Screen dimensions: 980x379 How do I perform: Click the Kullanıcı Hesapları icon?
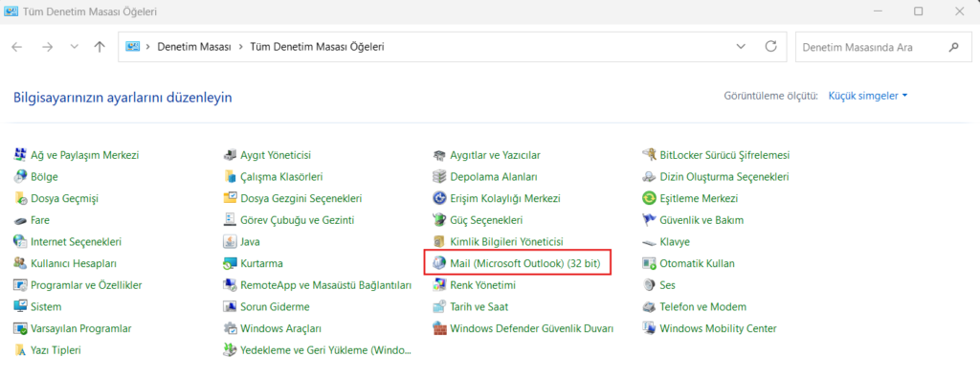(21, 263)
